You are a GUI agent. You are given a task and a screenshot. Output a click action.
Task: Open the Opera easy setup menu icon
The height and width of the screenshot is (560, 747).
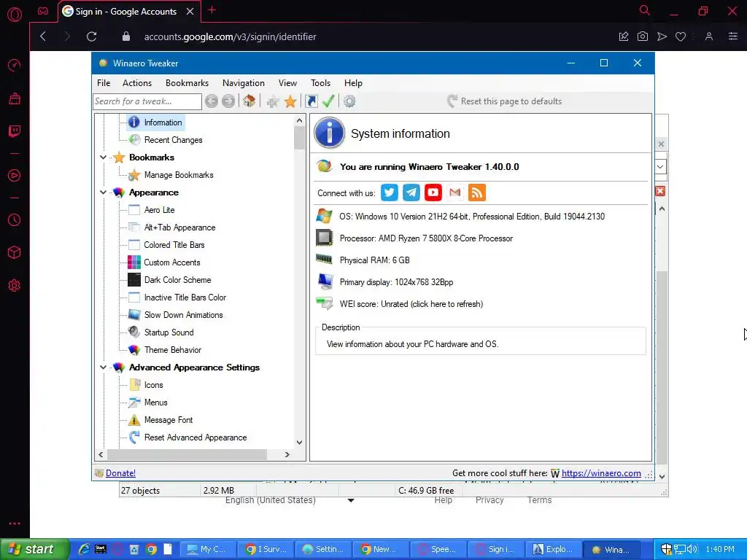pos(732,36)
